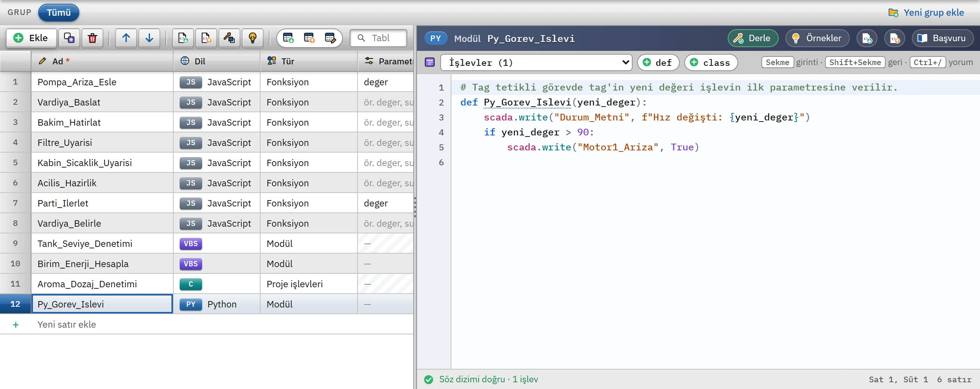Click the Kabin_Sicaklik_Uyarisi name cell
This screenshot has height=389, width=980.
(102, 163)
